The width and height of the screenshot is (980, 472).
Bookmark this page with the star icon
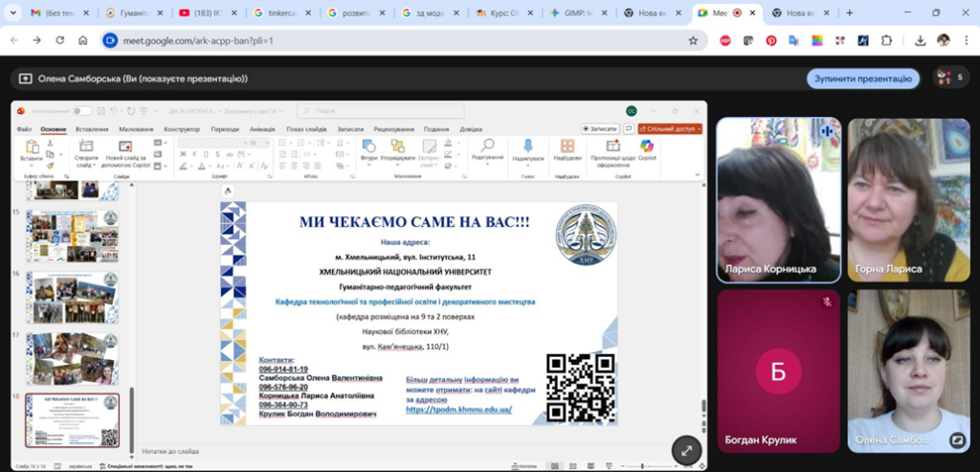point(693,40)
